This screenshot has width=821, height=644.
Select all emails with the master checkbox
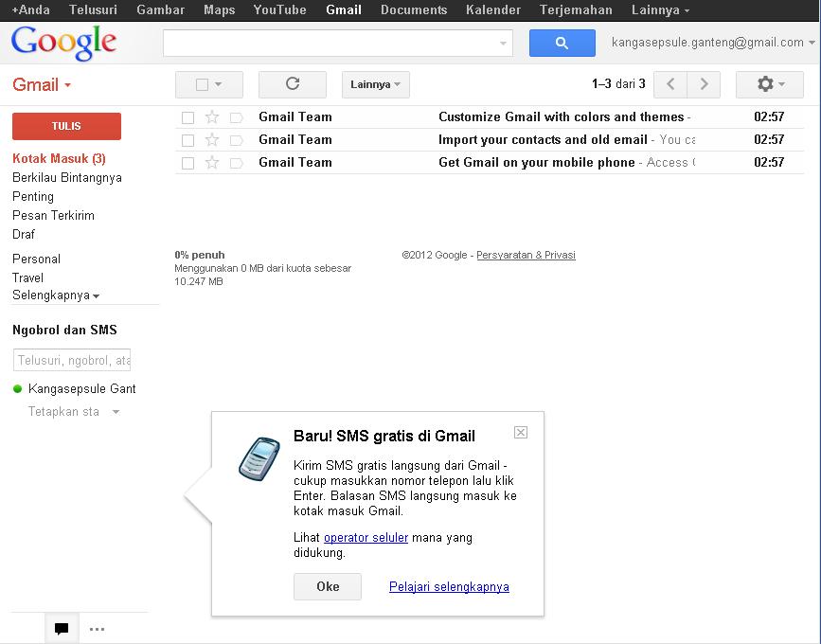[x=202, y=84]
